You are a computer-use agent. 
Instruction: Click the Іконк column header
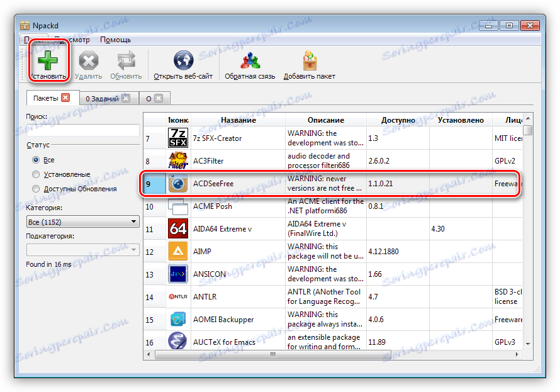[x=178, y=120]
